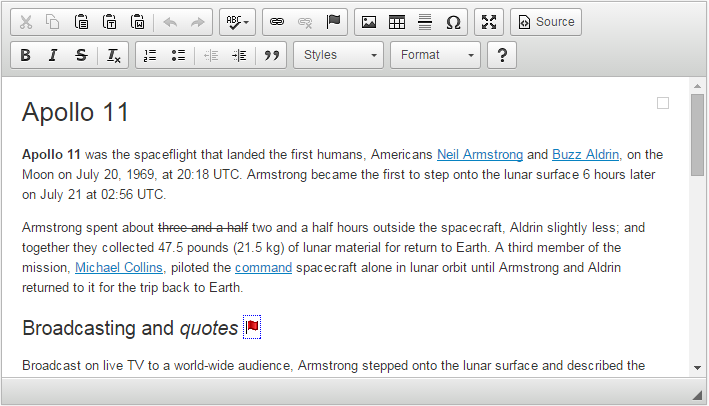
Task: Click the Anchor flag toolbar icon
Action: click(x=333, y=22)
